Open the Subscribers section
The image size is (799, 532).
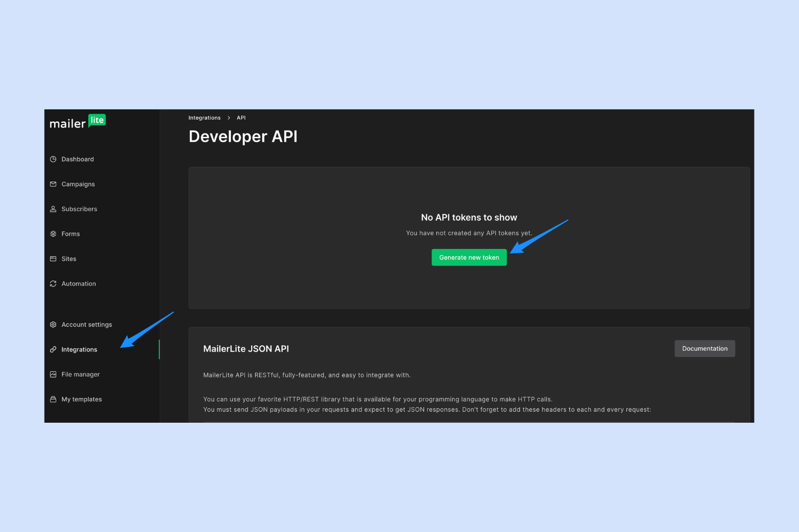(x=79, y=209)
